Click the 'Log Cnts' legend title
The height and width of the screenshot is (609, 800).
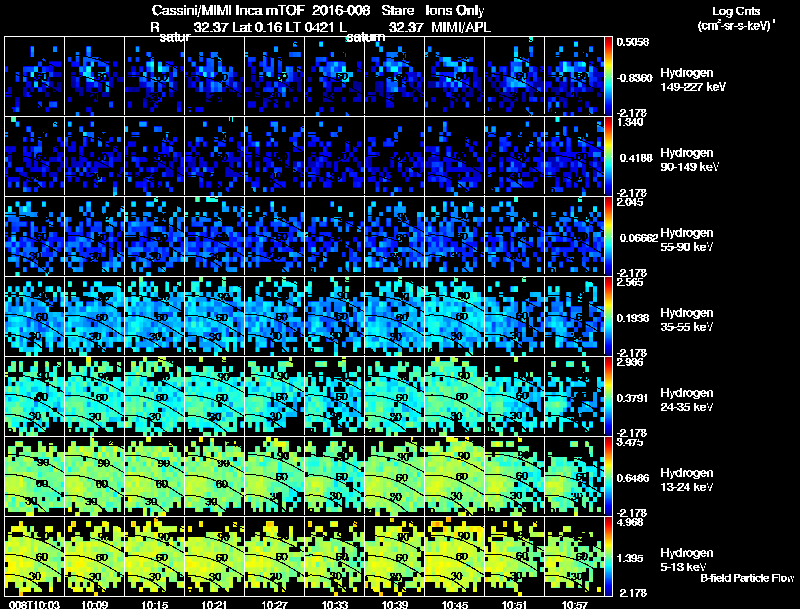point(736,11)
